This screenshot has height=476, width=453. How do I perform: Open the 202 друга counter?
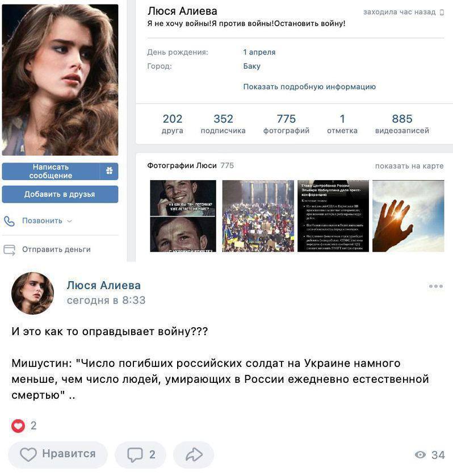(x=173, y=124)
